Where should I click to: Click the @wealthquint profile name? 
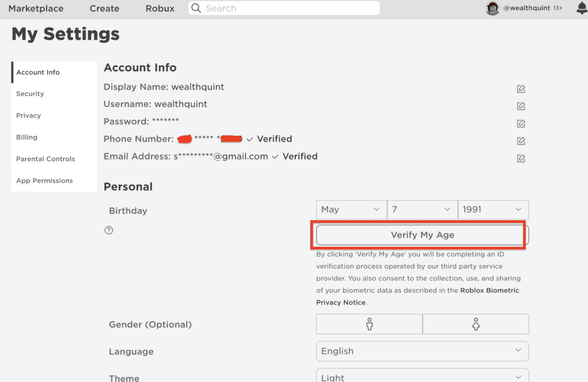(x=527, y=8)
